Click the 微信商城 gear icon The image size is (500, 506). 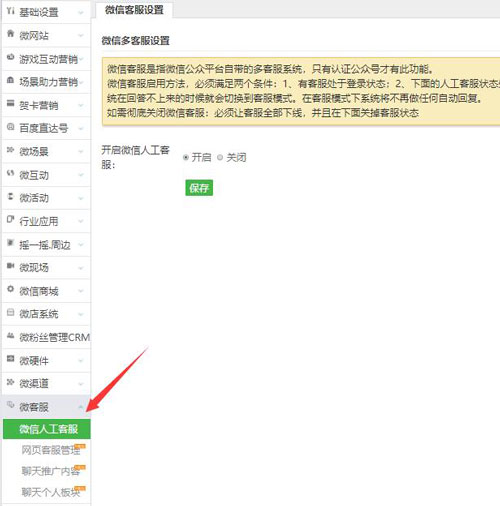tap(11, 289)
